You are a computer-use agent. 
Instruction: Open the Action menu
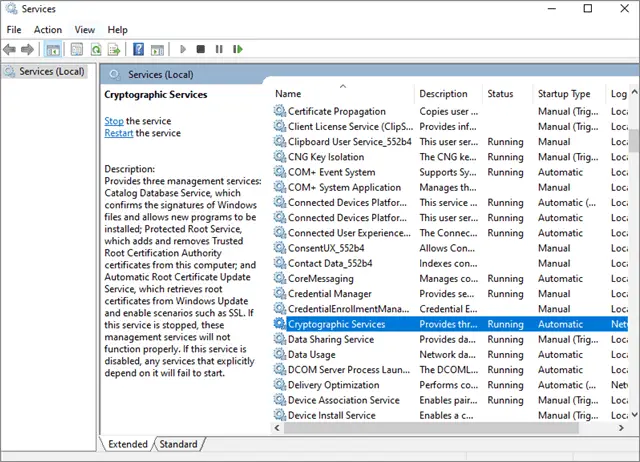48,30
